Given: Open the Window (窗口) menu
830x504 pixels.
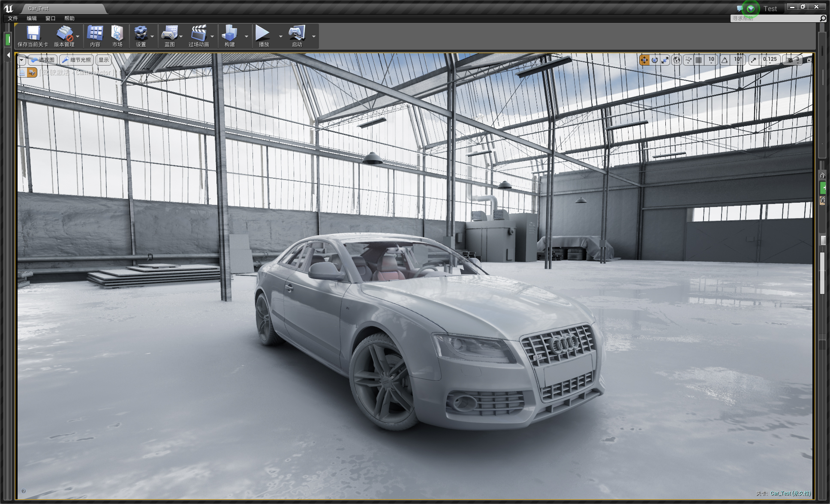Looking at the screenshot, I should coord(51,18).
